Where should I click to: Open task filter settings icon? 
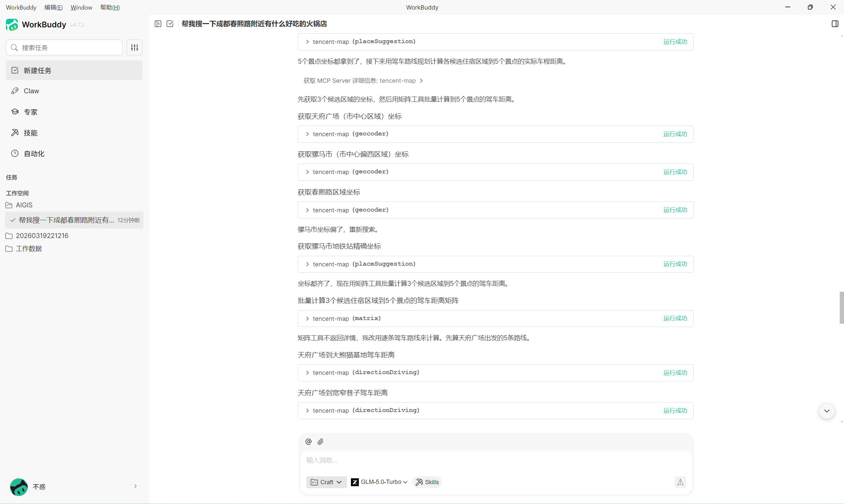click(x=135, y=47)
